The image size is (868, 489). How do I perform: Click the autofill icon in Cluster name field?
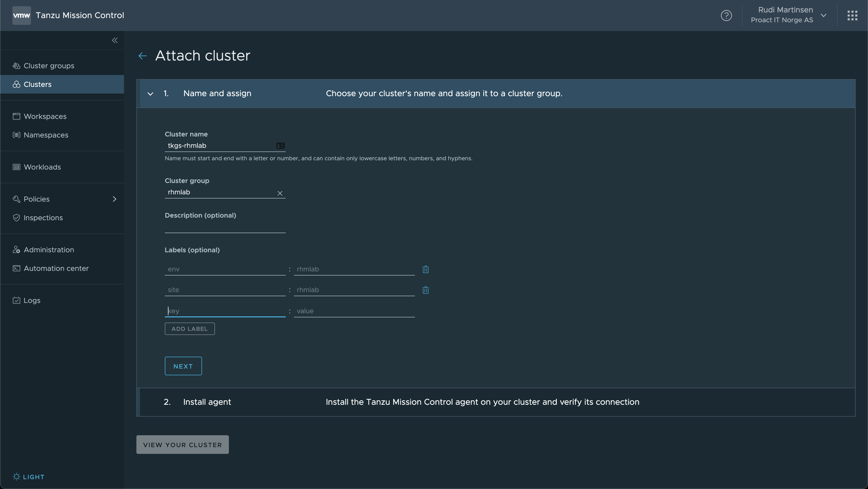pos(280,146)
